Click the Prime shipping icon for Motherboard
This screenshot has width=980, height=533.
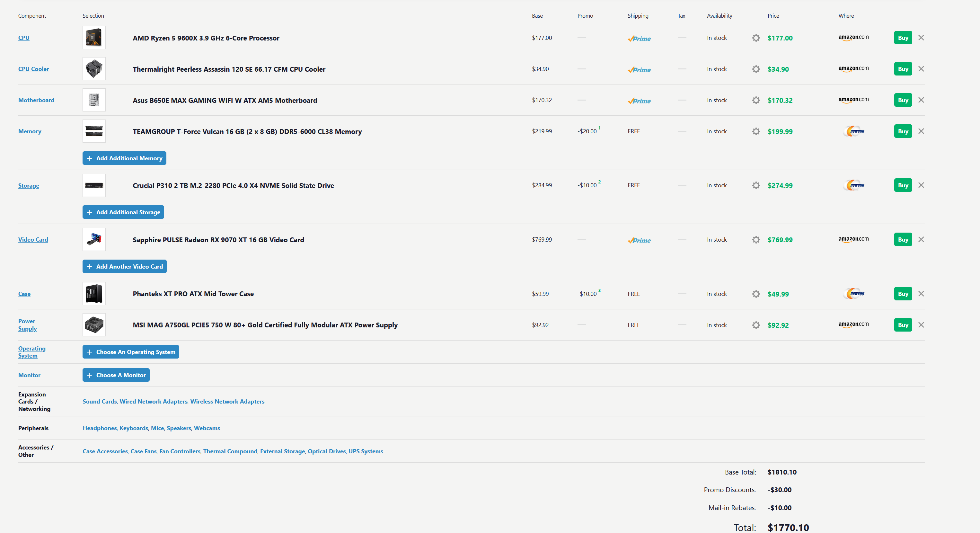click(x=639, y=101)
